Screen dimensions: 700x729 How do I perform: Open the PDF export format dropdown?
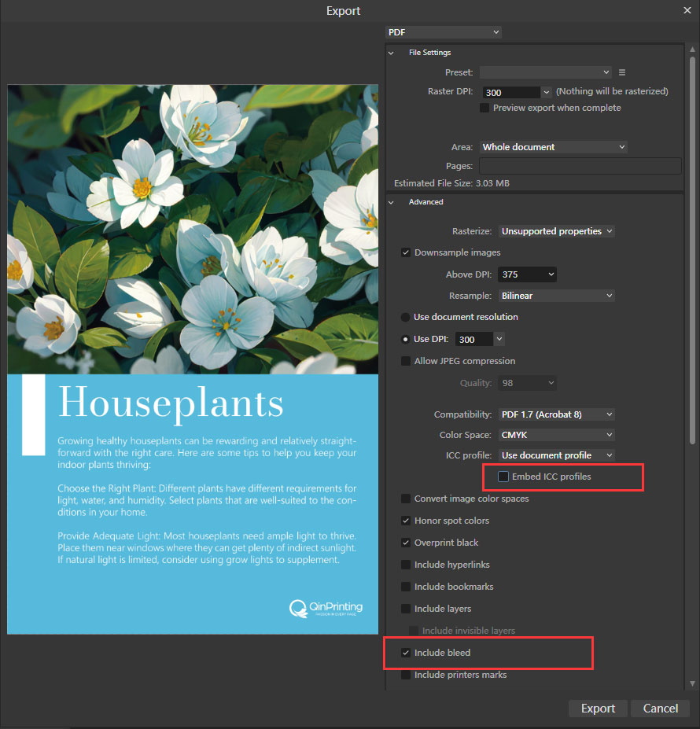(x=444, y=32)
